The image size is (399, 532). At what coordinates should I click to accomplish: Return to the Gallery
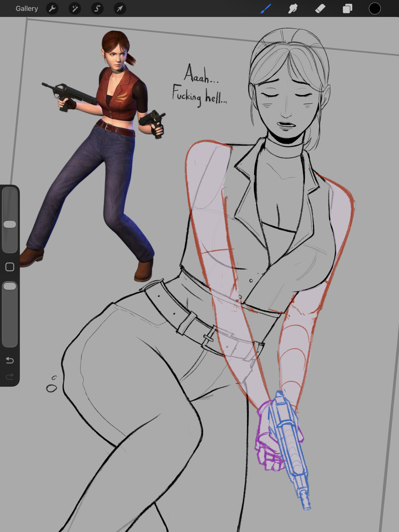[x=27, y=9]
